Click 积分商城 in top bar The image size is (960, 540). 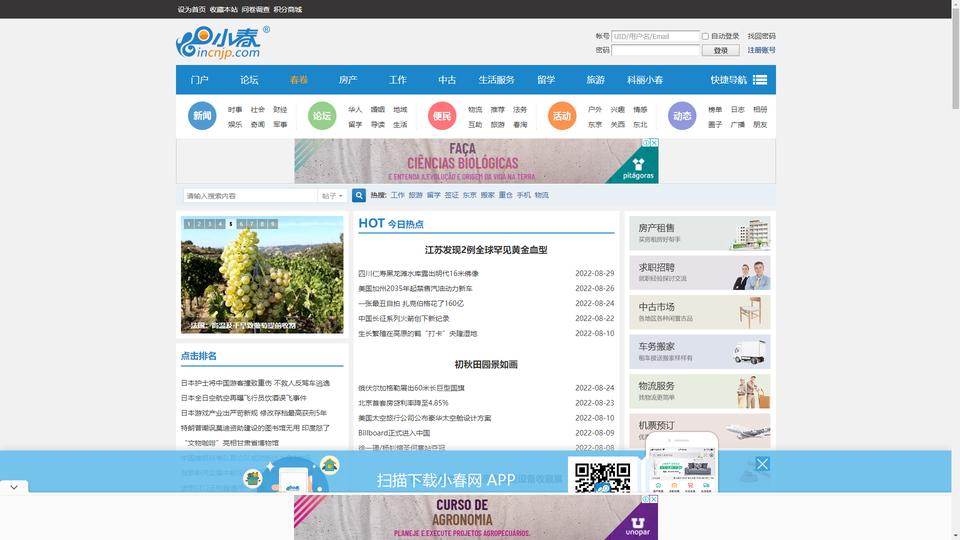click(x=287, y=9)
